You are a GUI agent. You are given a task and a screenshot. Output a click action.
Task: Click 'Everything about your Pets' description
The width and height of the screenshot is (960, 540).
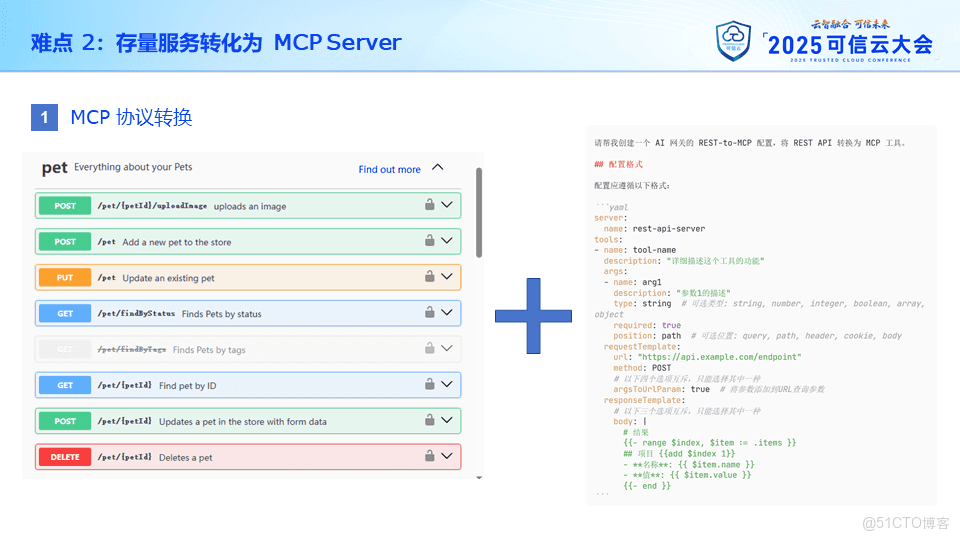pos(133,167)
